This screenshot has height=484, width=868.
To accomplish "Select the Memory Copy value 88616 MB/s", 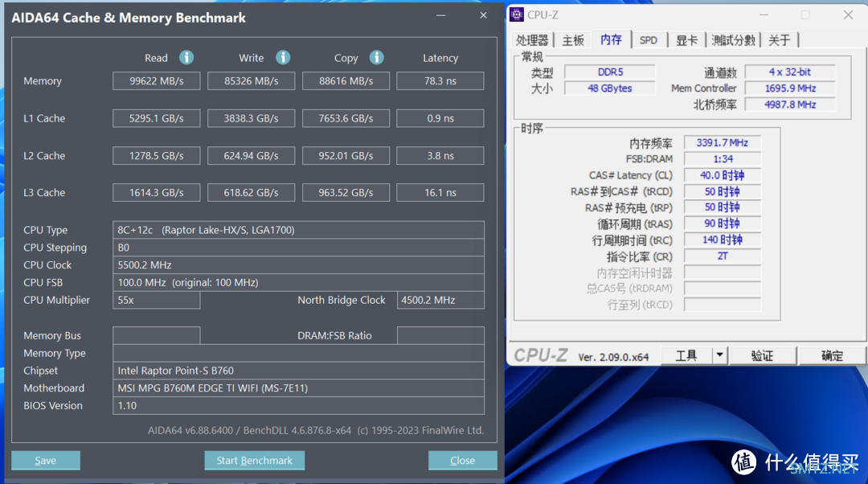I will tap(346, 81).
